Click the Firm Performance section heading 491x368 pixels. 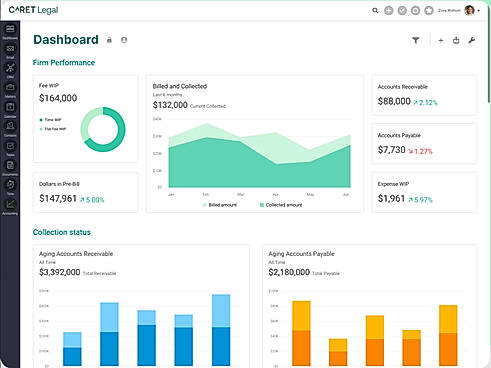pyautogui.click(x=64, y=63)
